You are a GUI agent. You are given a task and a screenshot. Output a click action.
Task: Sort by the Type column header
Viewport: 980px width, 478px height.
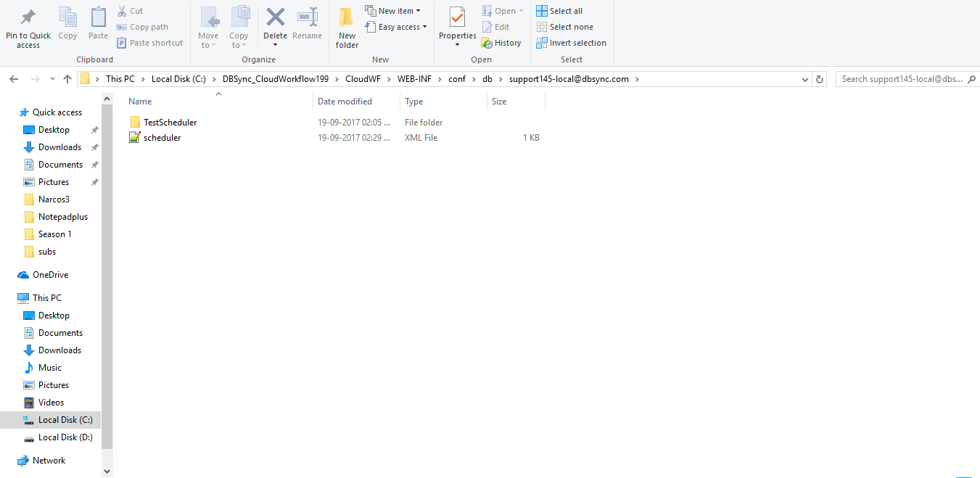(x=413, y=102)
